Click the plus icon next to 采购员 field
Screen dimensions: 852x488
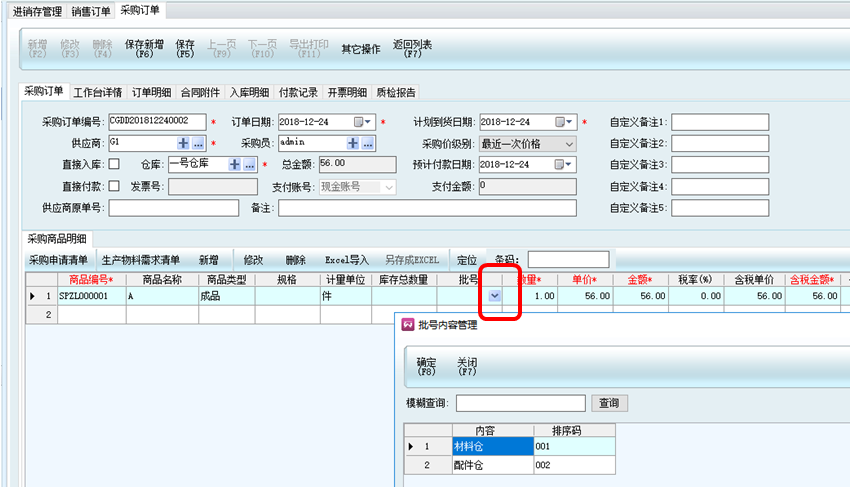[353, 143]
